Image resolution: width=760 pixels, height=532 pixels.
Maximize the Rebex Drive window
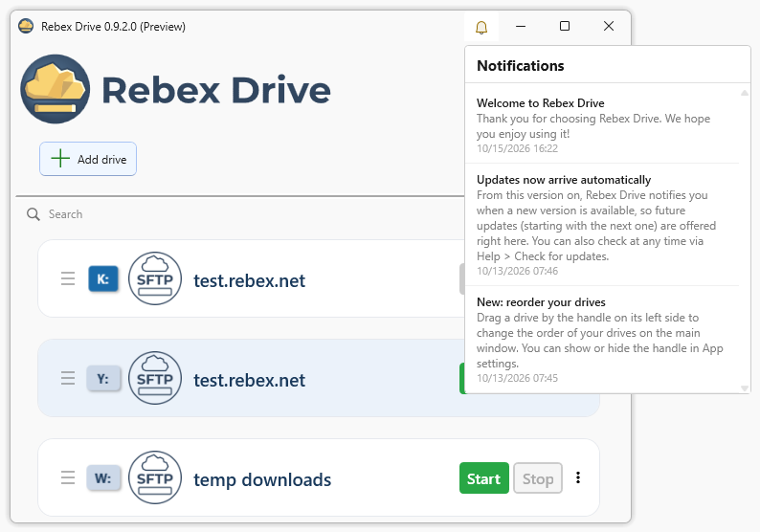(x=565, y=26)
